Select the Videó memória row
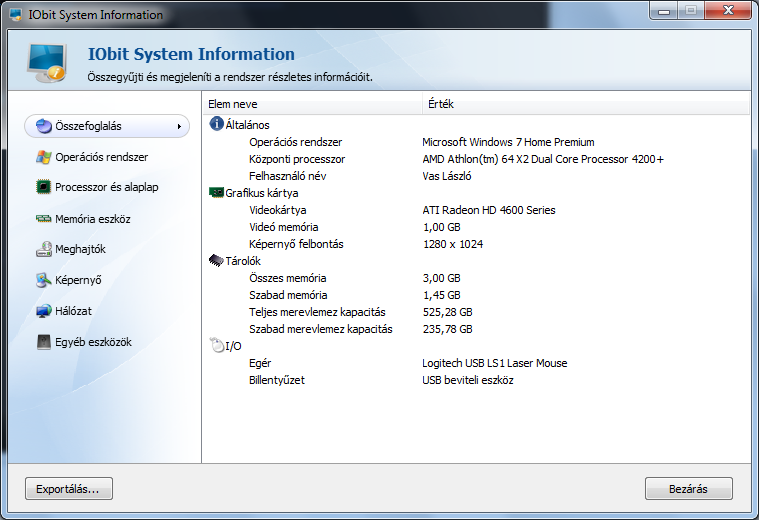The image size is (759, 520). (476, 227)
